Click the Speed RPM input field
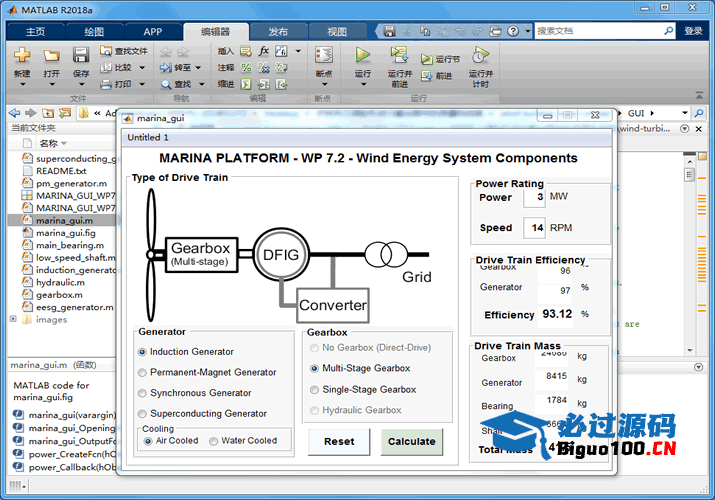 (534, 227)
